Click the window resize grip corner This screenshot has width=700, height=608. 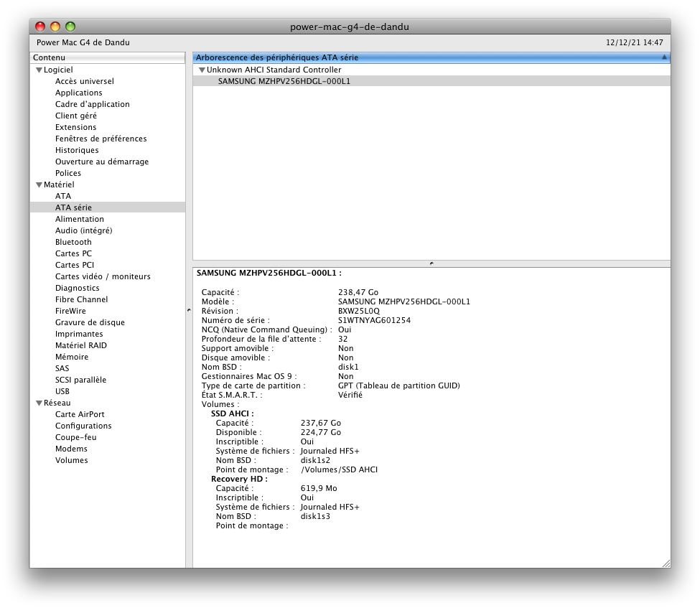click(665, 563)
